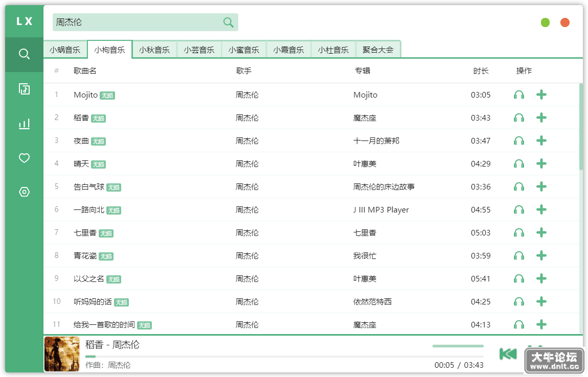Play 青花瓷 with the headphone icon
This screenshot has height=377, width=588.
tap(519, 256)
